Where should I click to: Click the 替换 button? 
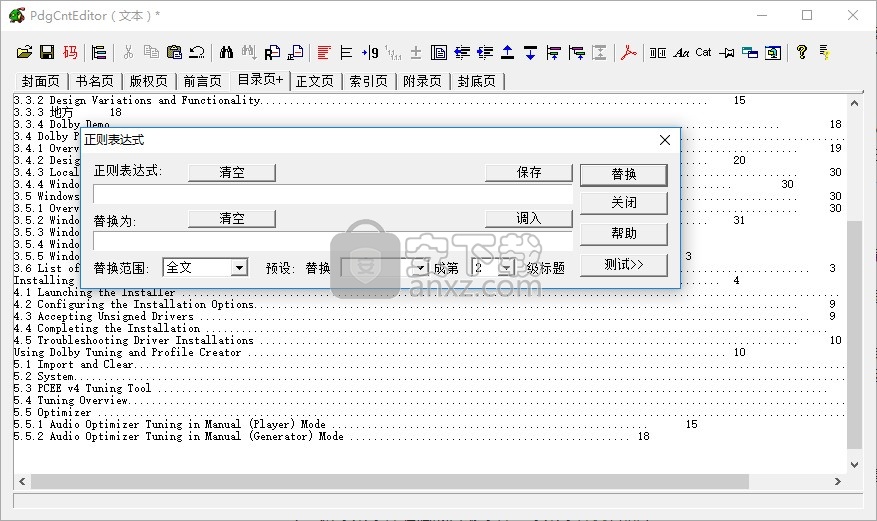(624, 174)
